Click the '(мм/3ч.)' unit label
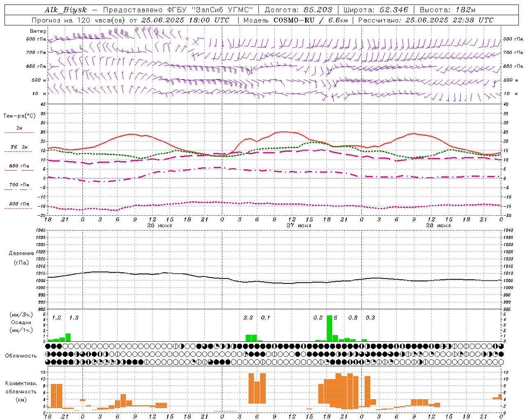The image size is (525, 420). pyautogui.click(x=21, y=315)
